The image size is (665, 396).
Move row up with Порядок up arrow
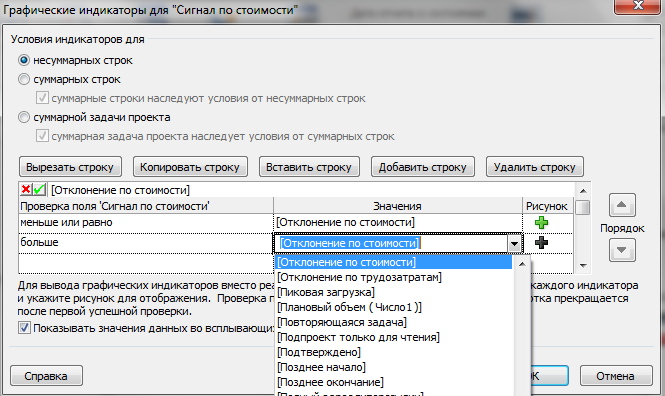tap(622, 205)
